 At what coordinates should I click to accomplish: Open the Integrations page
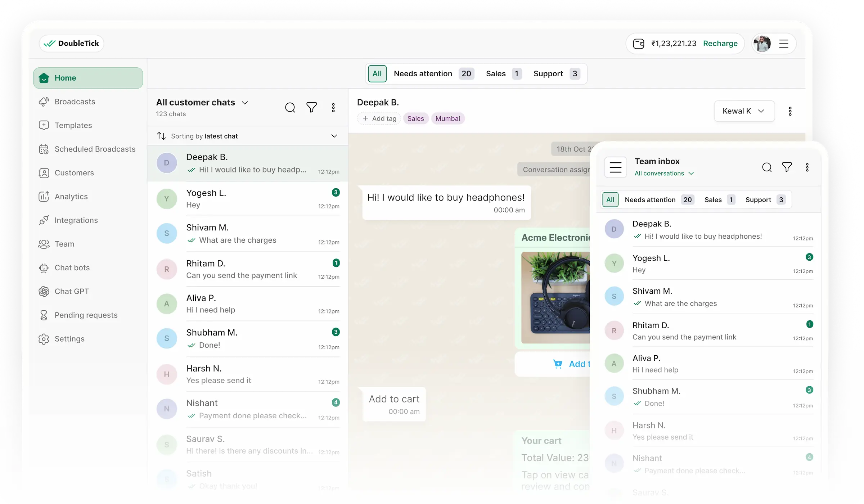click(76, 220)
